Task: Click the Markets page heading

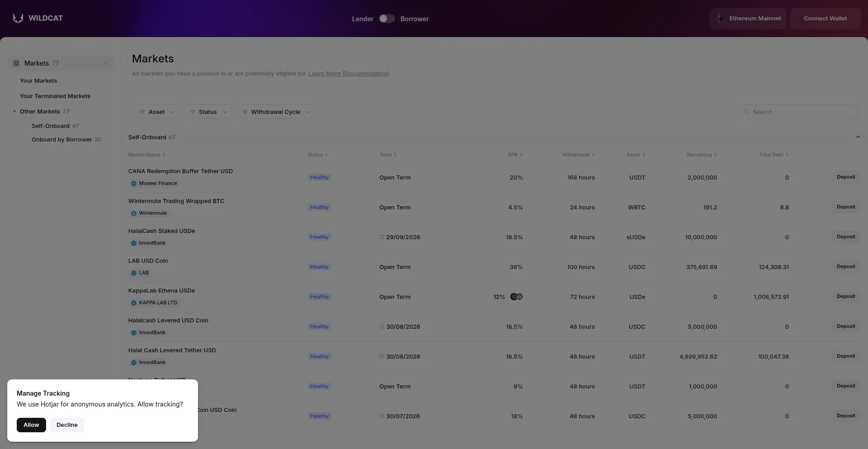Action: 153,59
